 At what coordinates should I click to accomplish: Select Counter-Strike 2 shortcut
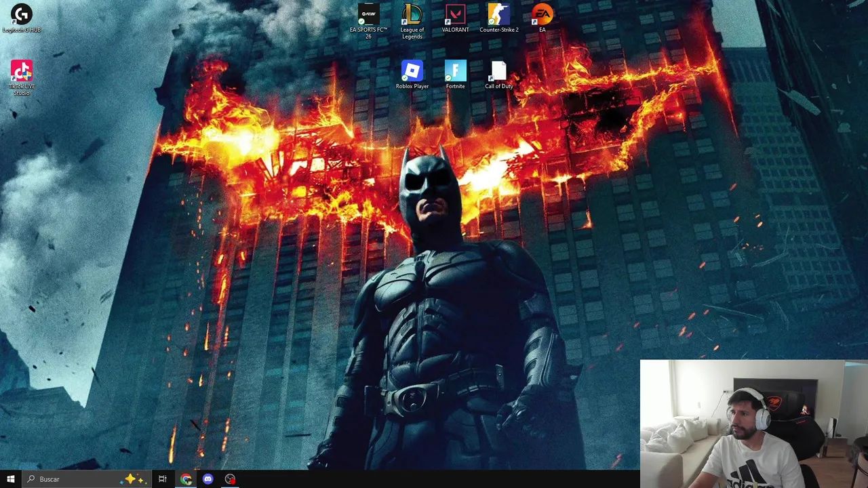tap(498, 18)
